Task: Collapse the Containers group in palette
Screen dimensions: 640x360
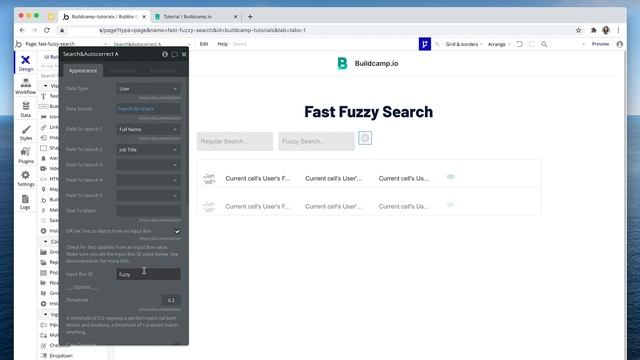Action: [x=45, y=242]
